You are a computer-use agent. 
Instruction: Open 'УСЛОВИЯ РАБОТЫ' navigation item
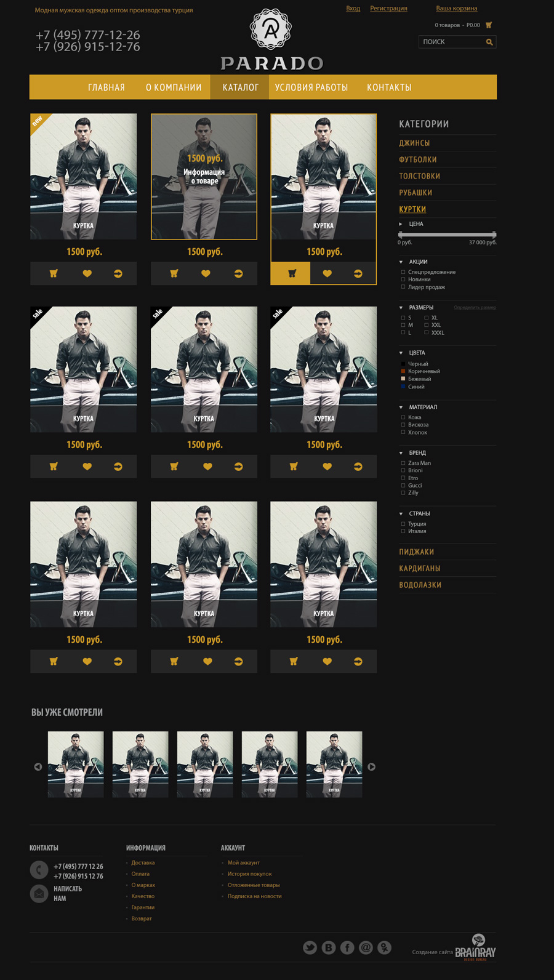[311, 87]
